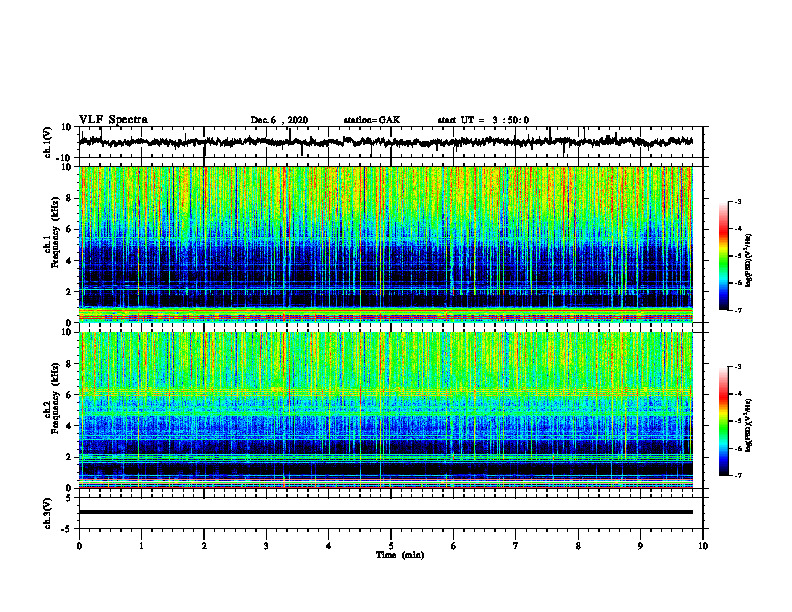This screenshot has width=792, height=612.
Task: Click the ch.1 color bar log(PSD) unit label
Action: point(749,261)
